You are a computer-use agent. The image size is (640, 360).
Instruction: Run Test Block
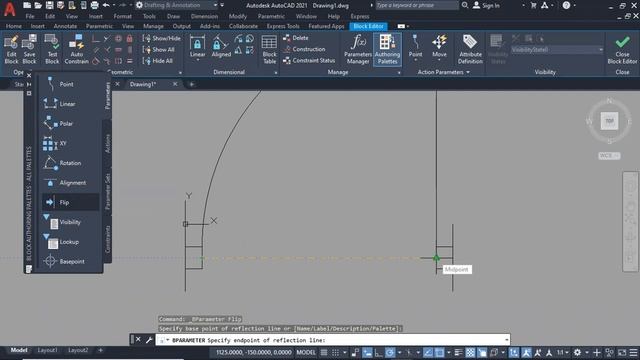tap(52, 49)
